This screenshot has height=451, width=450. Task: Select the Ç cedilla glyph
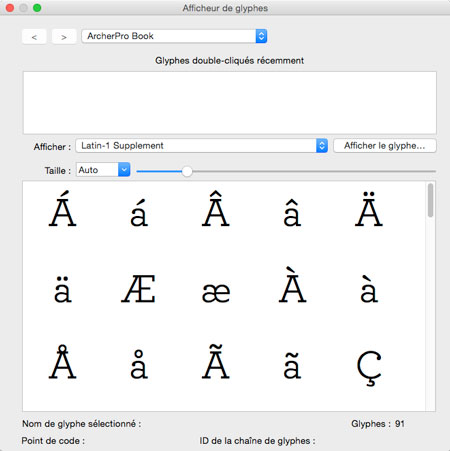pos(369,368)
